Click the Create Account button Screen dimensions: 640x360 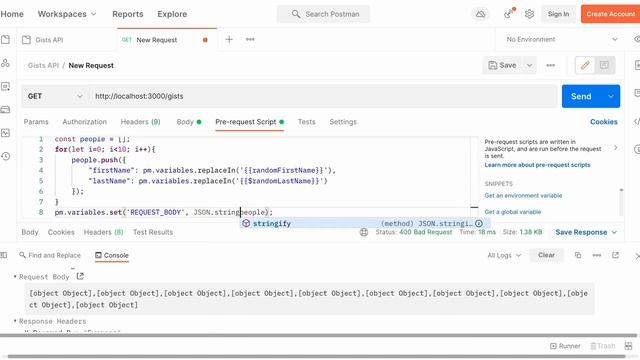(610, 14)
